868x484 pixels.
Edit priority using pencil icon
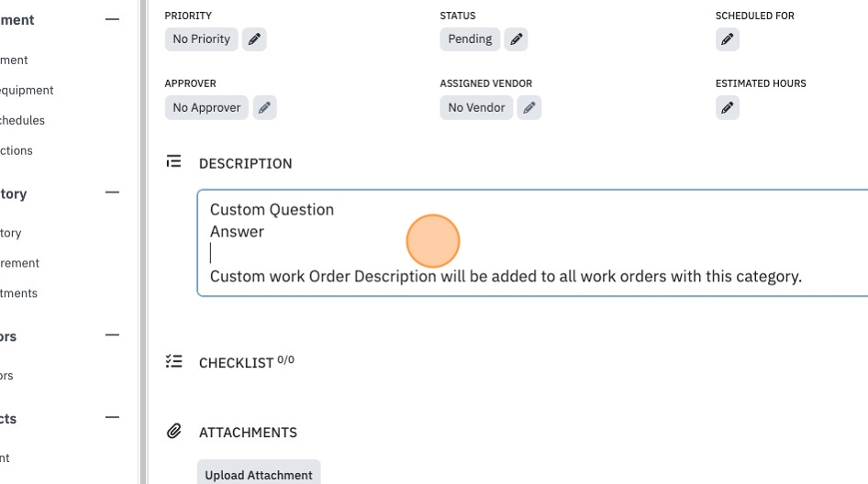pos(254,39)
